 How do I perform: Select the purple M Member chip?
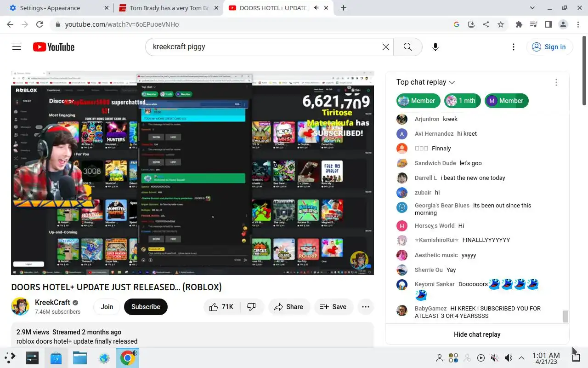click(x=507, y=101)
